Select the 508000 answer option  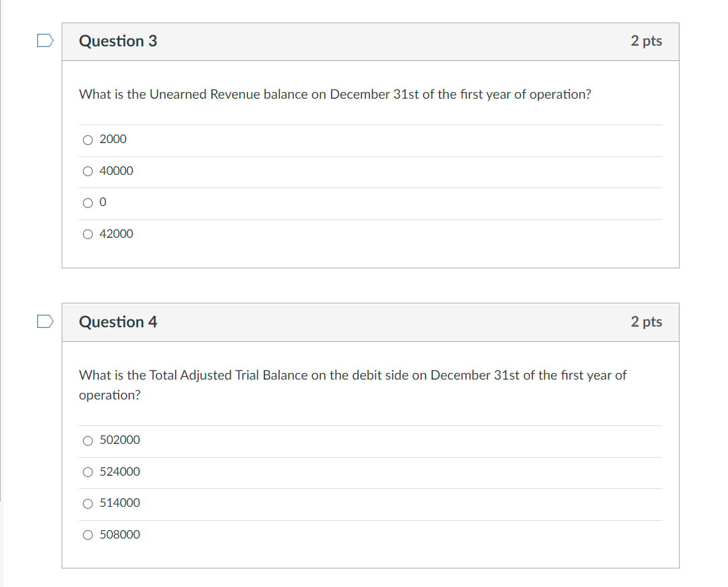88,535
